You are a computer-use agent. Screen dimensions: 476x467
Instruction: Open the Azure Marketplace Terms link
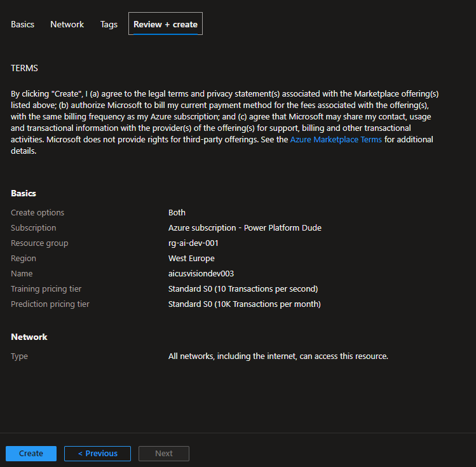pos(336,139)
